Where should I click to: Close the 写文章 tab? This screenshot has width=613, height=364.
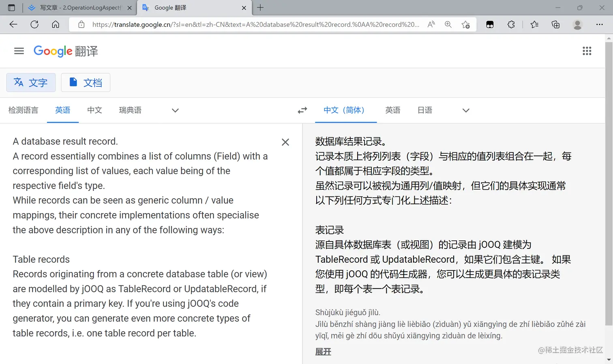pos(129,8)
